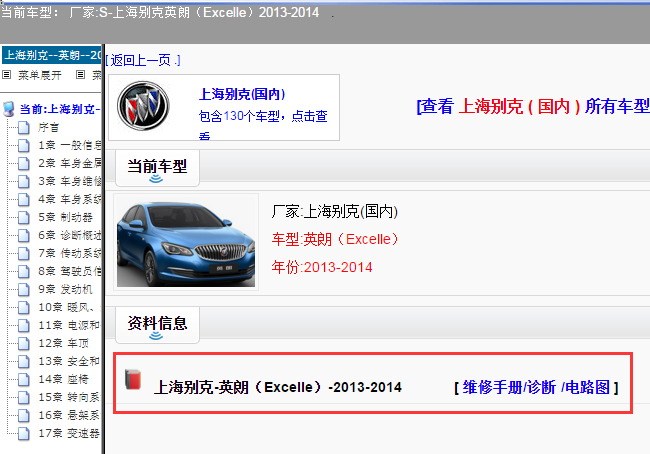Open chapter 13章 安全和
Viewport: 650px width, 454px height.
[69, 361]
